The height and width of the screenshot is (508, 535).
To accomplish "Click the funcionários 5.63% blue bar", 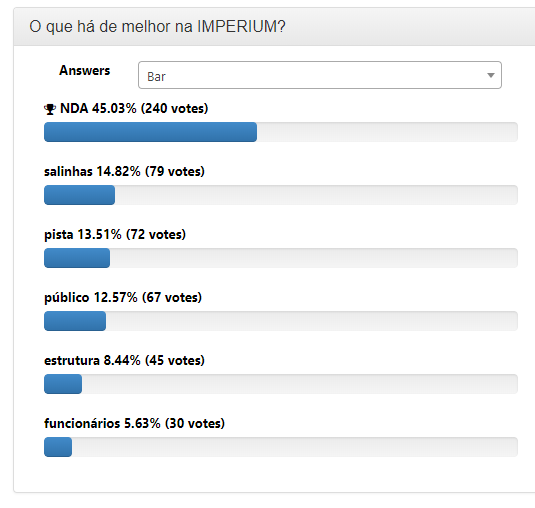I will [58, 447].
